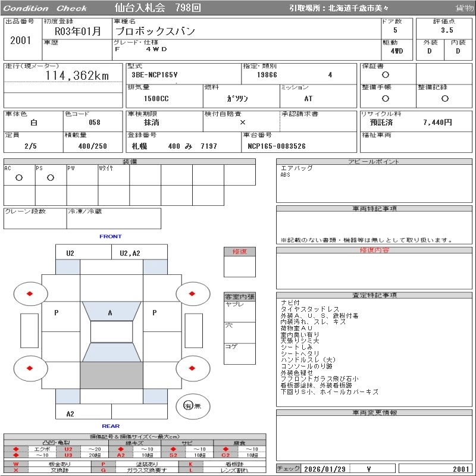
Task: Click the gray rear cargo area on diagram
Action: [x=111, y=375]
